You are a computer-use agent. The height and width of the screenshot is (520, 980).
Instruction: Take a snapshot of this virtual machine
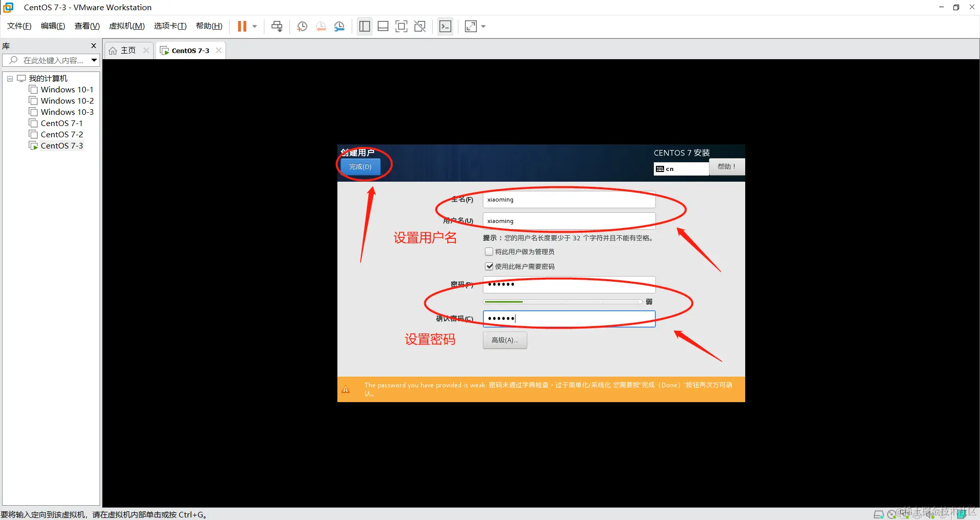pyautogui.click(x=302, y=27)
